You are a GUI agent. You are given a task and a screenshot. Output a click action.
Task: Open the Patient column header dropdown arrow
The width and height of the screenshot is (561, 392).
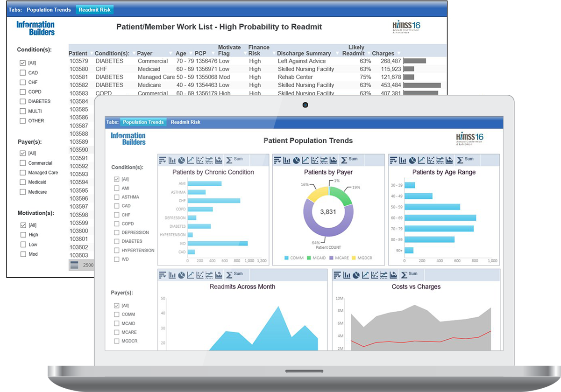(x=91, y=54)
